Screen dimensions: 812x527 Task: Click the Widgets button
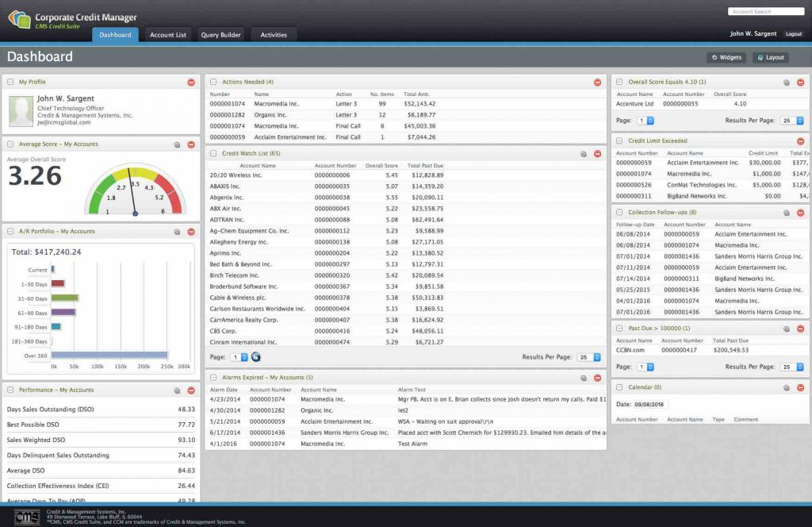point(726,57)
